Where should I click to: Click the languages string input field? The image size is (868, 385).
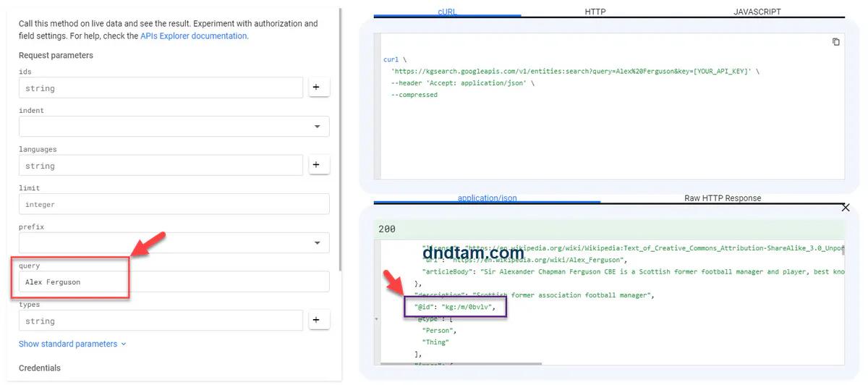pos(161,165)
